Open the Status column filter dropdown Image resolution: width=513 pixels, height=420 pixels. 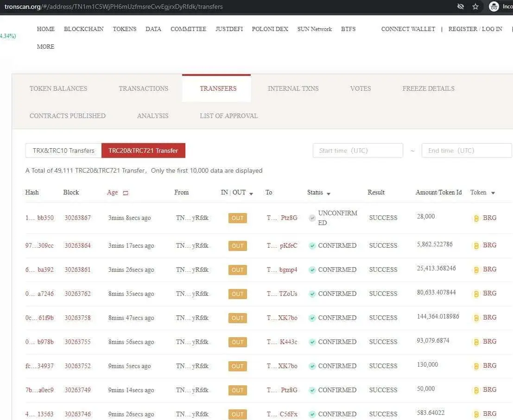tap(329, 194)
